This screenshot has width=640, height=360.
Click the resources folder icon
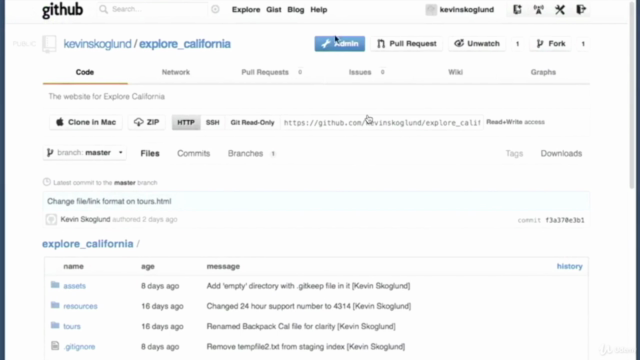click(55, 305)
